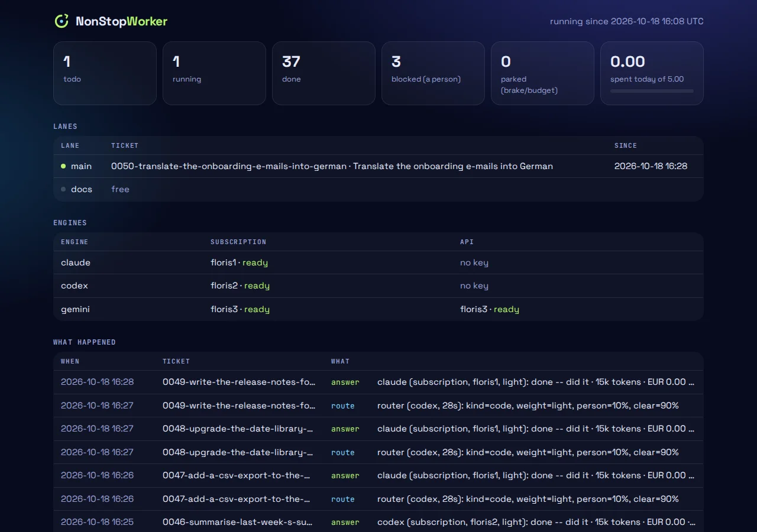This screenshot has width=757, height=532.
Task: Click the green status dot for main lane
Action: pyautogui.click(x=63, y=166)
